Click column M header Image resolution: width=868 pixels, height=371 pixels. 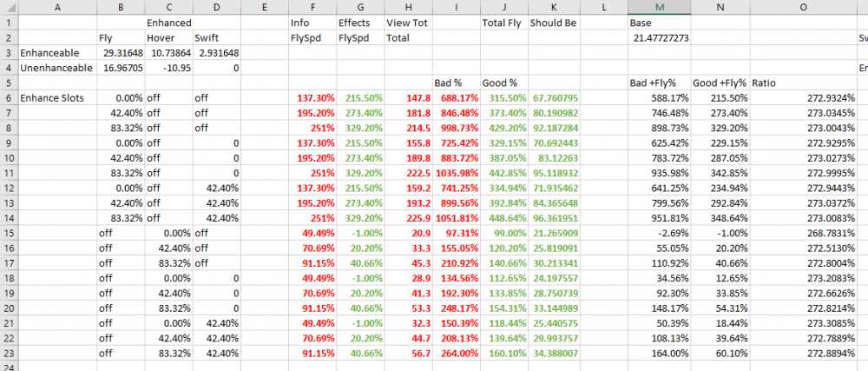[x=660, y=7]
